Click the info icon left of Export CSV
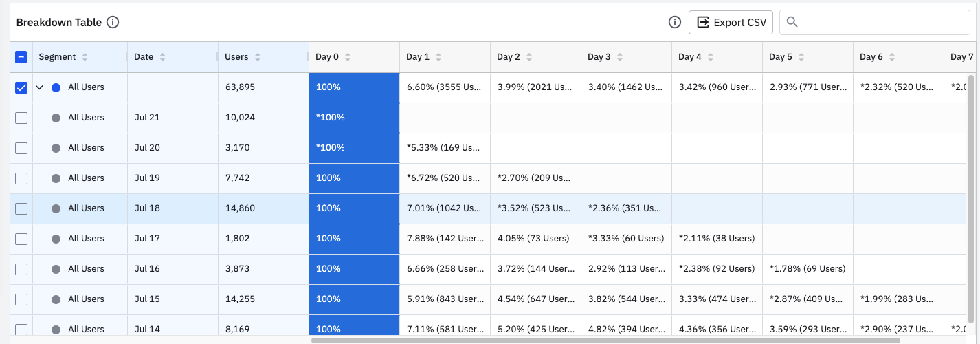 pyautogui.click(x=675, y=23)
